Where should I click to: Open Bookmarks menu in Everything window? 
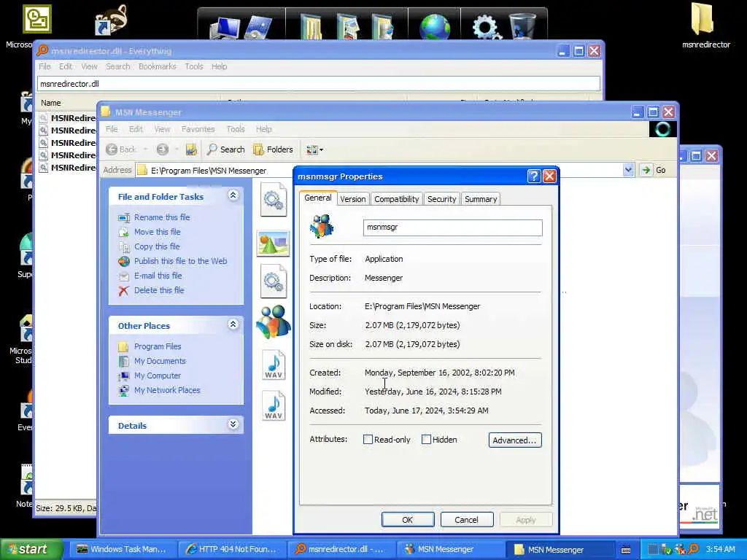coord(158,66)
